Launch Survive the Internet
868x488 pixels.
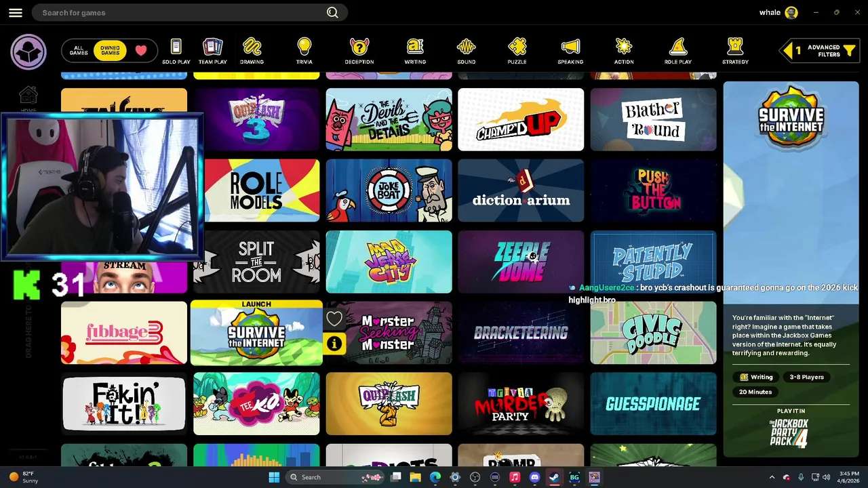pos(256,333)
